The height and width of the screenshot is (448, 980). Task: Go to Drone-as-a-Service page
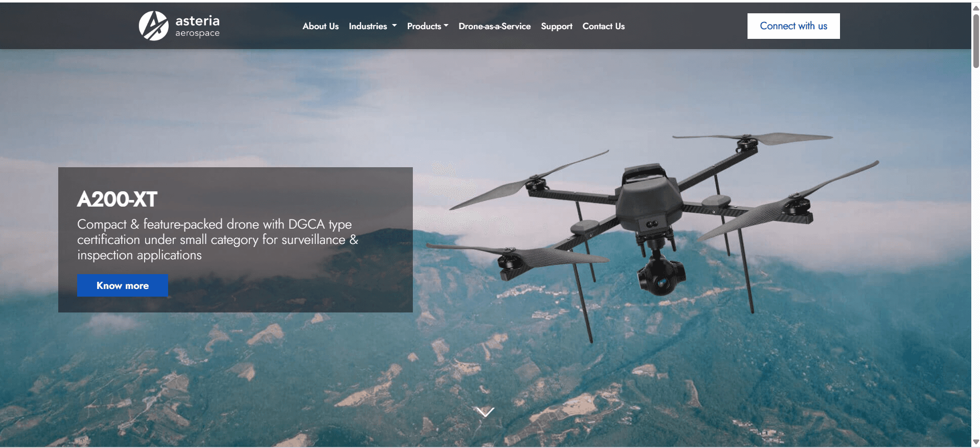(494, 26)
